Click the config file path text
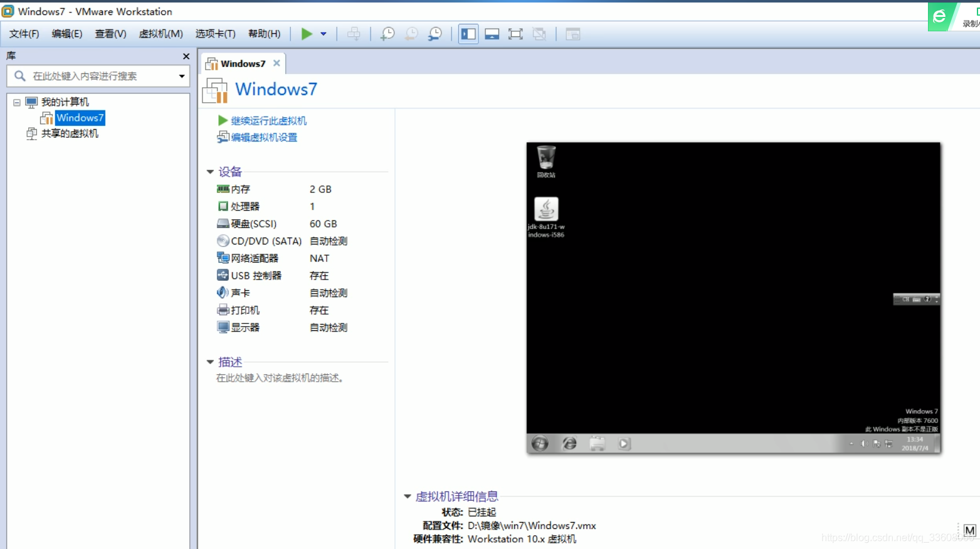 (x=532, y=526)
